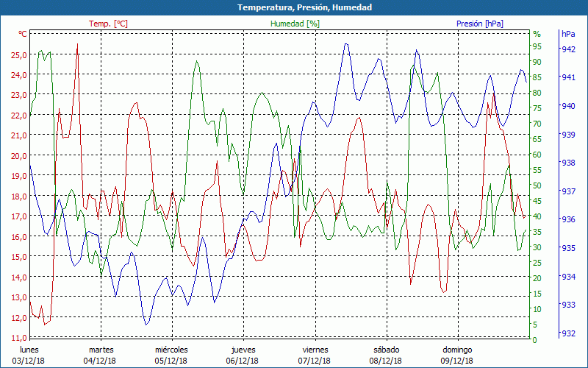Select the 'martes 04/12/18' date label
588x368 pixels.
click(x=100, y=355)
